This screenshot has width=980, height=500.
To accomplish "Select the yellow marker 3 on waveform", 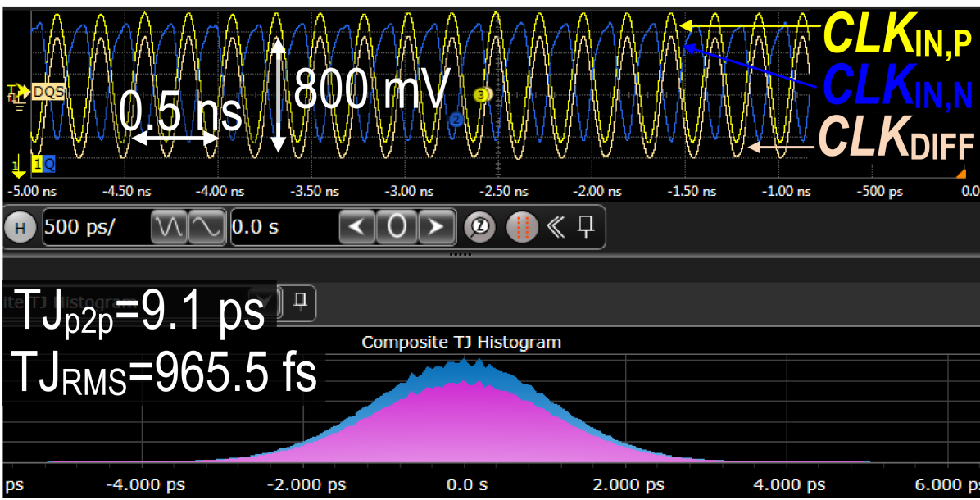I will (482, 94).
